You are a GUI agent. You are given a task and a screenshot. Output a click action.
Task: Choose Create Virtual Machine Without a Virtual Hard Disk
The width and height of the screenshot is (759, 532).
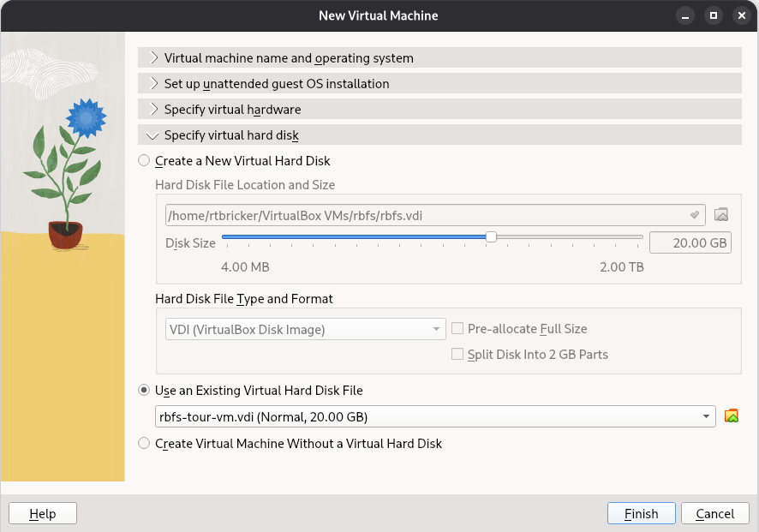(143, 443)
